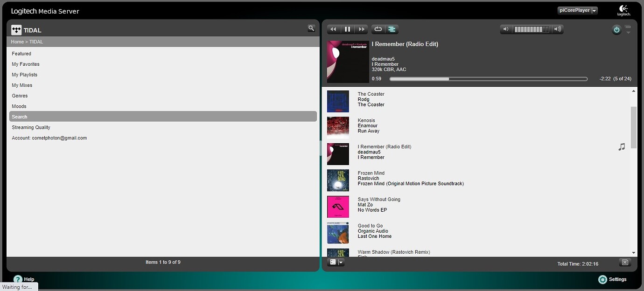Image resolution: width=644 pixels, height=291 pixels.
Task: Seek within the track using the progress bar
Action: [x=488, y=79]
